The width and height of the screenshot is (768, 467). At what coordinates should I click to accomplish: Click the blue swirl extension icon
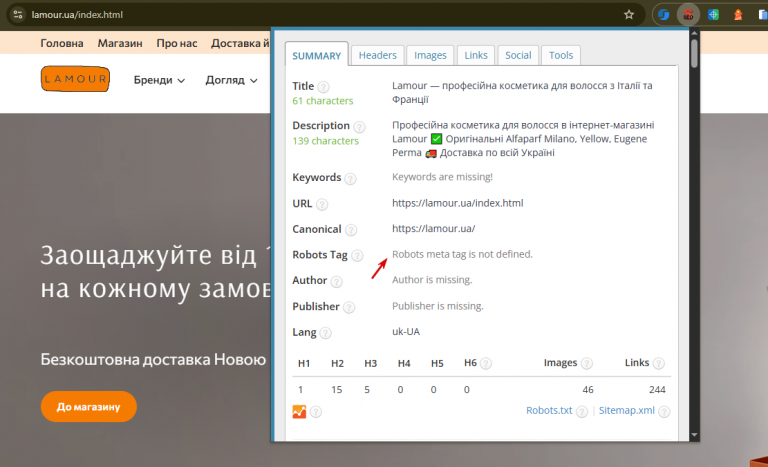[x=664, y=15]
